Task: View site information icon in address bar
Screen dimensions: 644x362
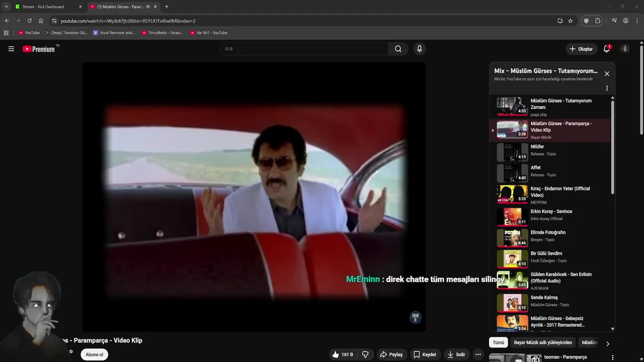Action: pos(54,21)
